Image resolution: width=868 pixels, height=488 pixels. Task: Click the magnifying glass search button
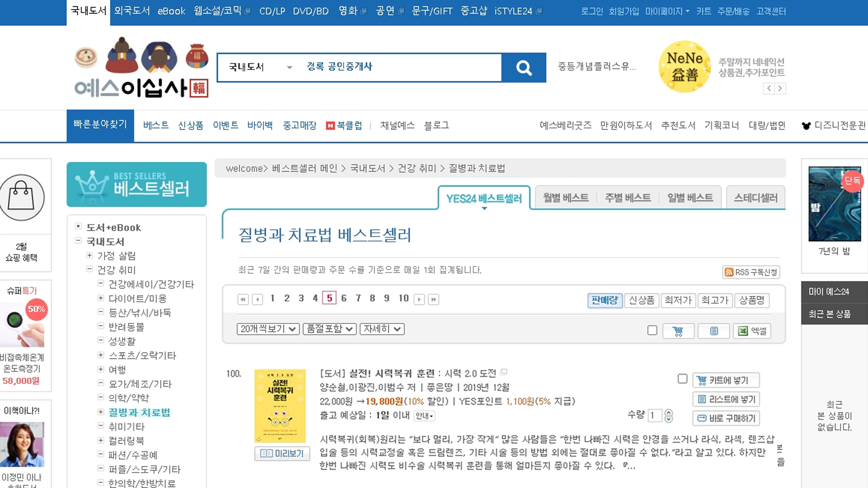[524, 68]
